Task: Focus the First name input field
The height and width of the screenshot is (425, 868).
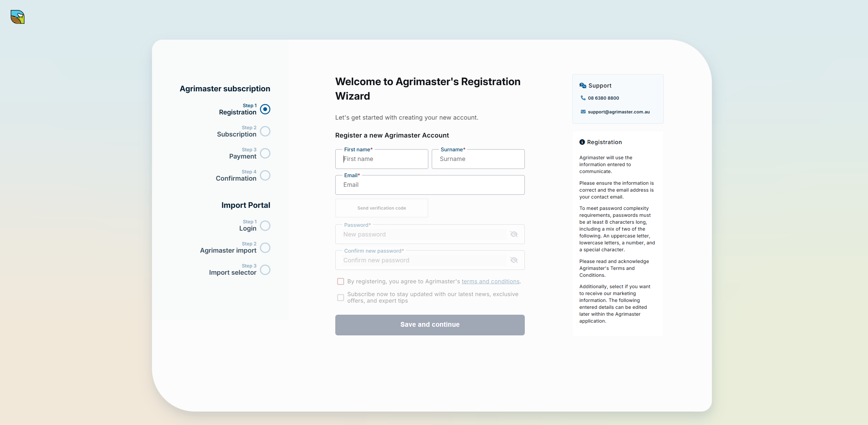Action: point(382,159)
